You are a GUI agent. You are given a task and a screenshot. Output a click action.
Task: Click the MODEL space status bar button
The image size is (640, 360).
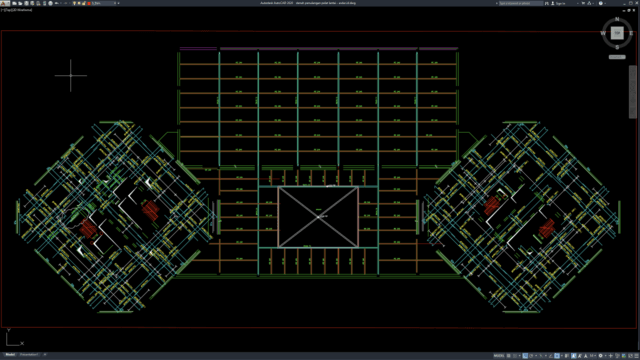coord(499,356)
